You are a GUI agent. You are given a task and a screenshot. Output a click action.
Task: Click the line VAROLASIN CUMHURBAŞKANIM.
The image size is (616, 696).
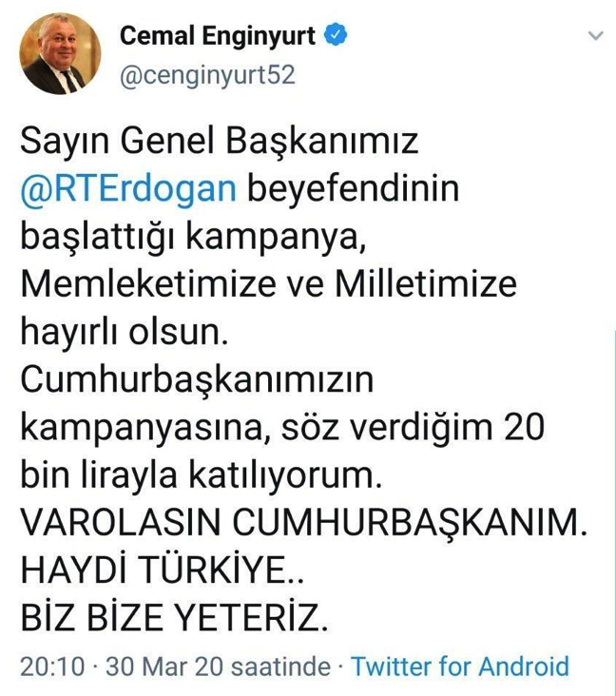[x=304, y=522]
